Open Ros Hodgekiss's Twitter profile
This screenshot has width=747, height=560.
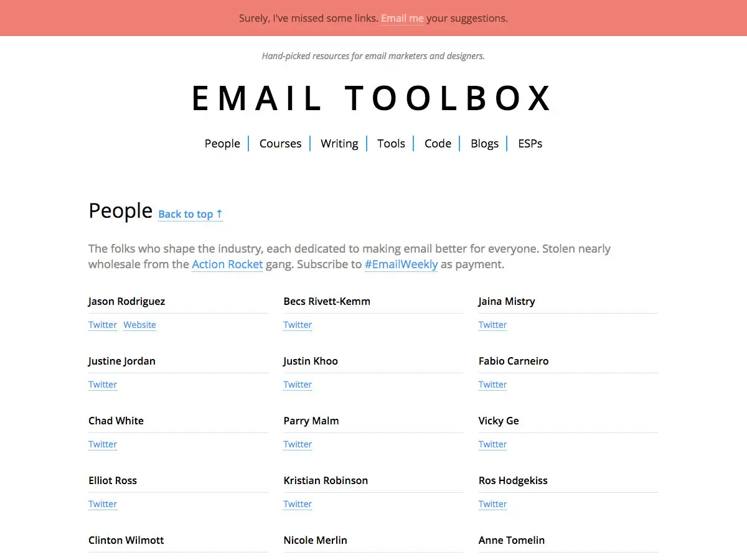point(492,503)
